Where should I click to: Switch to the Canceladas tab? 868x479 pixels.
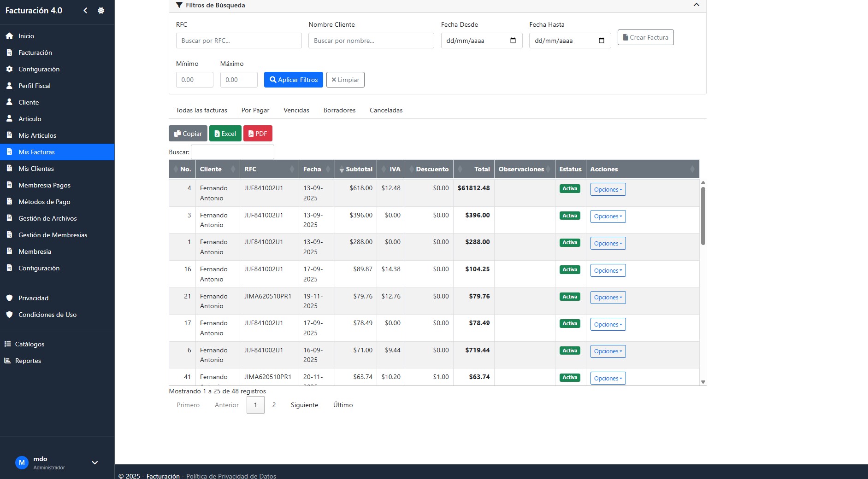pos(386,110)
